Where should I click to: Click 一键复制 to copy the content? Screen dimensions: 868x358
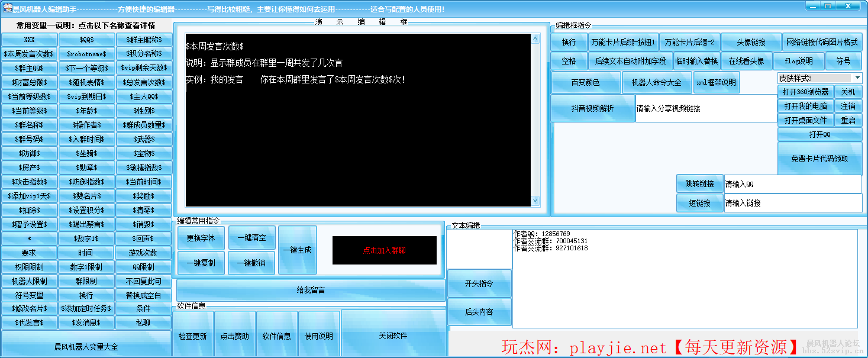pyautogui.click(x=201, y=263)
